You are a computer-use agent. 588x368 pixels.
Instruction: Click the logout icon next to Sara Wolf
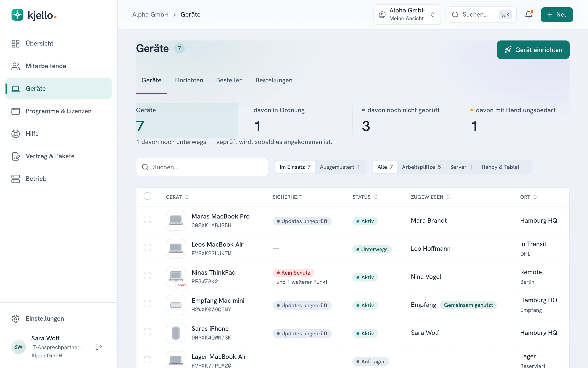click(x=99, y=347)
